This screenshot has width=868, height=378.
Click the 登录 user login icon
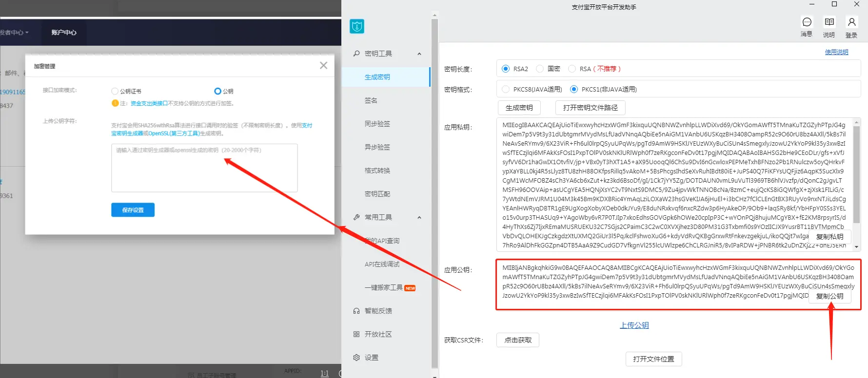[851, 22]
